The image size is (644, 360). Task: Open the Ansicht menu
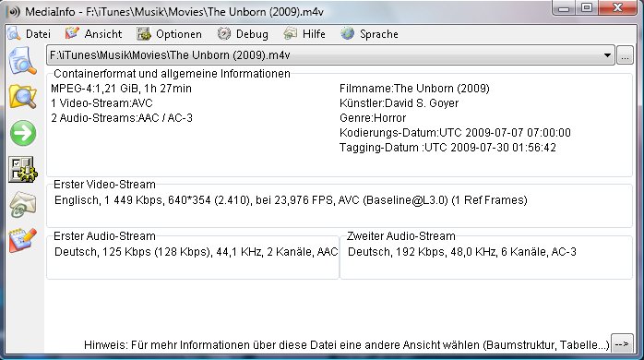coord(103,34)
